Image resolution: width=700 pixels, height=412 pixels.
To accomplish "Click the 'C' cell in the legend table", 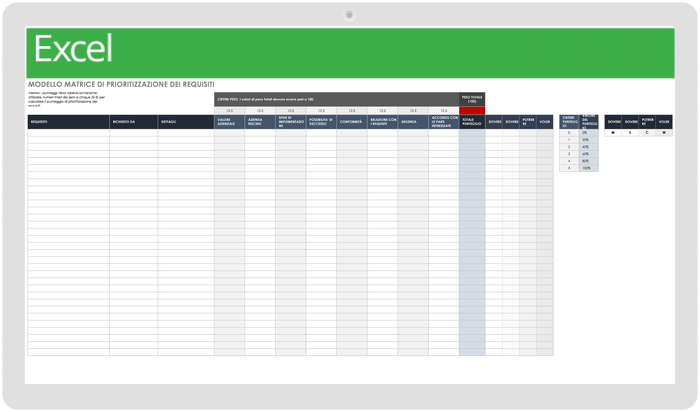I will (647, 133).
